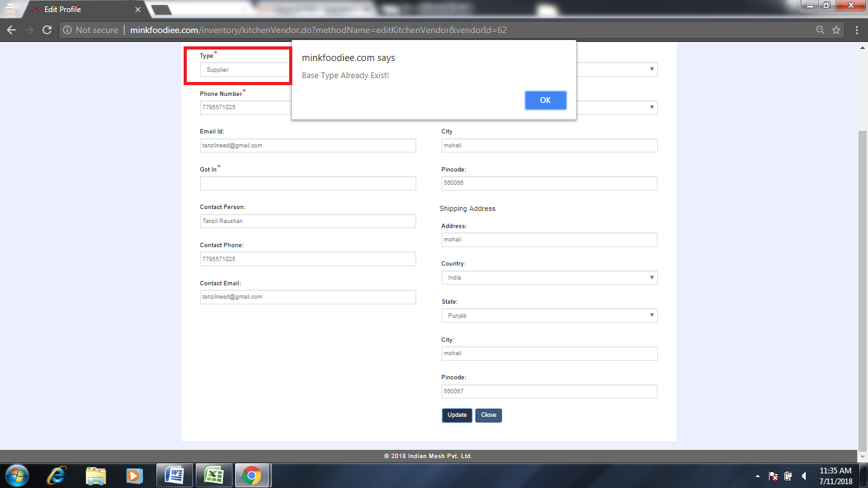Launch Internet Explorer from the taskbar
868x488 pixels.
(57, 475)
